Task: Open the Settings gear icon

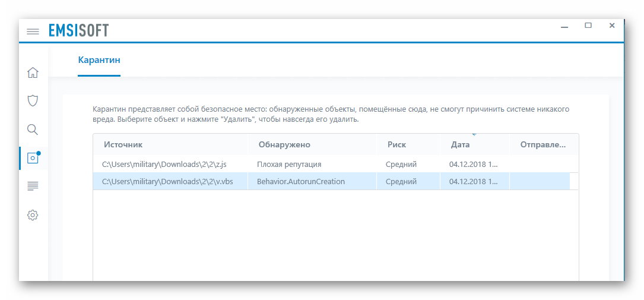Action: 33,215
